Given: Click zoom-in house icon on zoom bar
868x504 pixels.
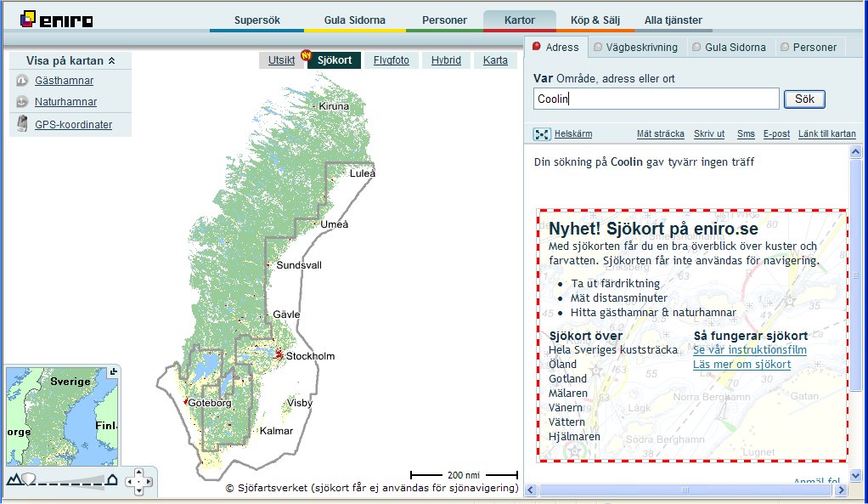Looking at the screenshot, I should click(x=111, y=480).
